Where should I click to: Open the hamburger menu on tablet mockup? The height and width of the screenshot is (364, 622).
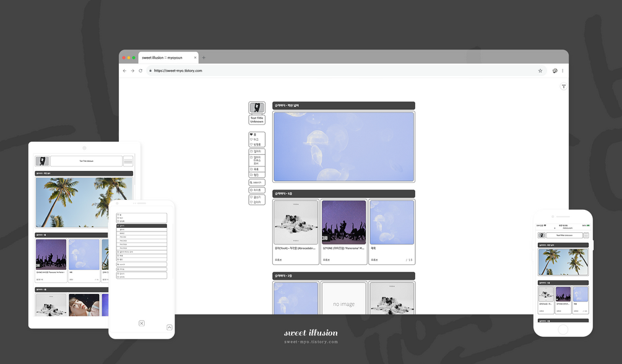(128, 161)
